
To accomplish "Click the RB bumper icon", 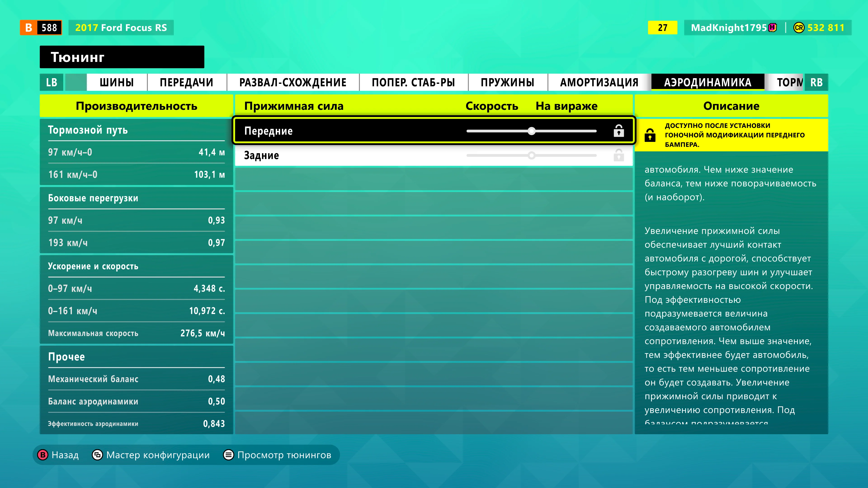I will (816, 82).
